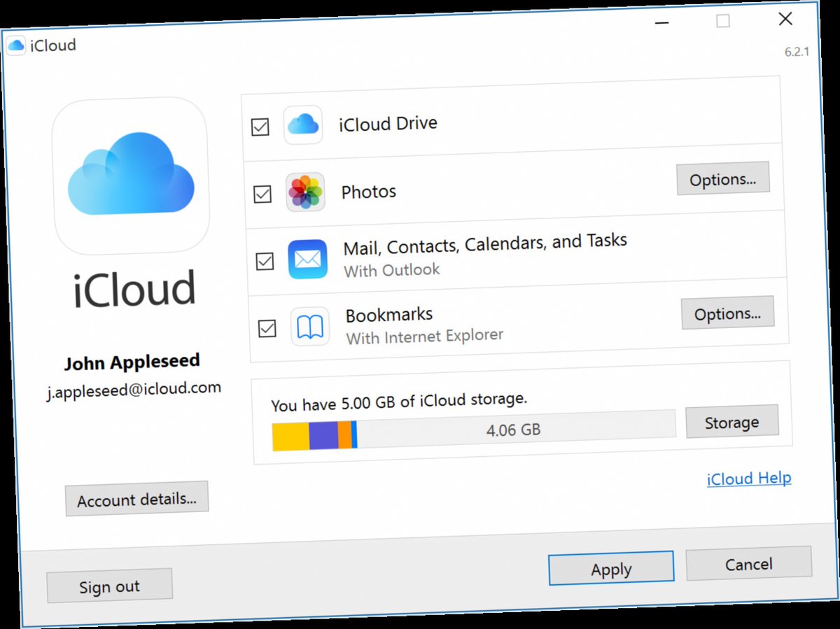
Task: Click John Appleseed's account name
Action: [132, 361]
